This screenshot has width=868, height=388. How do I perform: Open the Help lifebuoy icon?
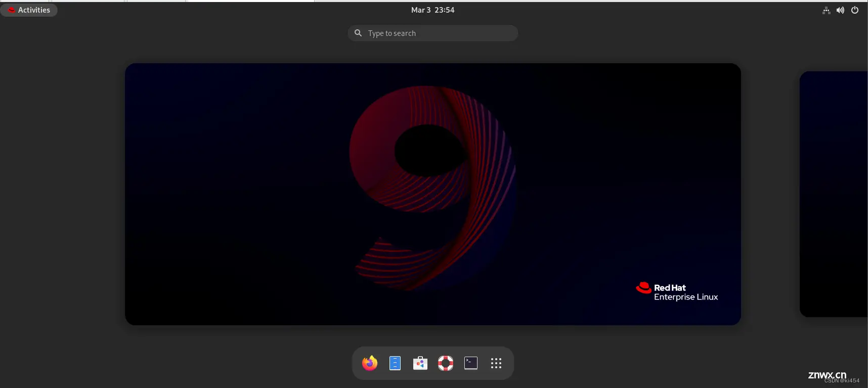pos(446,363)
